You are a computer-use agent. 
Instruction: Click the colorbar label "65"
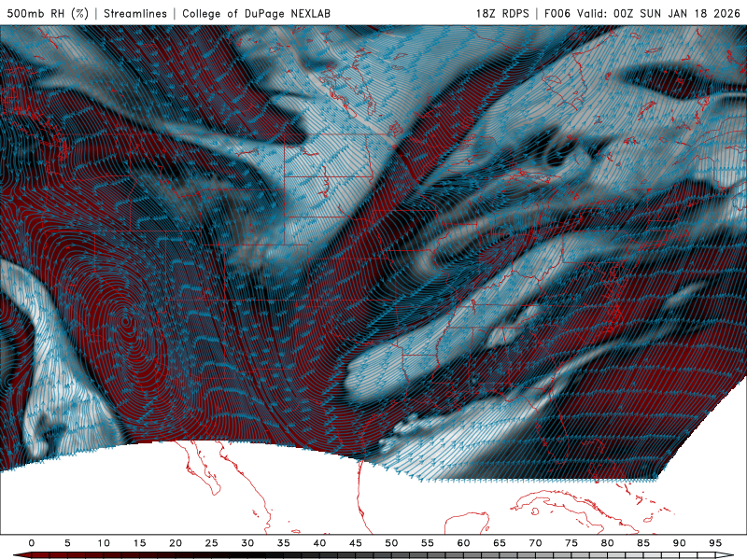pos(500,543)
